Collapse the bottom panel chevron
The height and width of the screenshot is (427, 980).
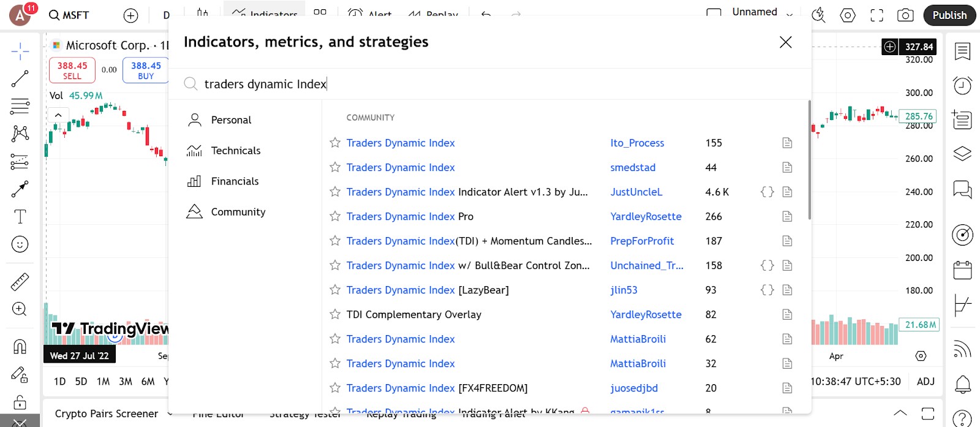tap(900, 413)
